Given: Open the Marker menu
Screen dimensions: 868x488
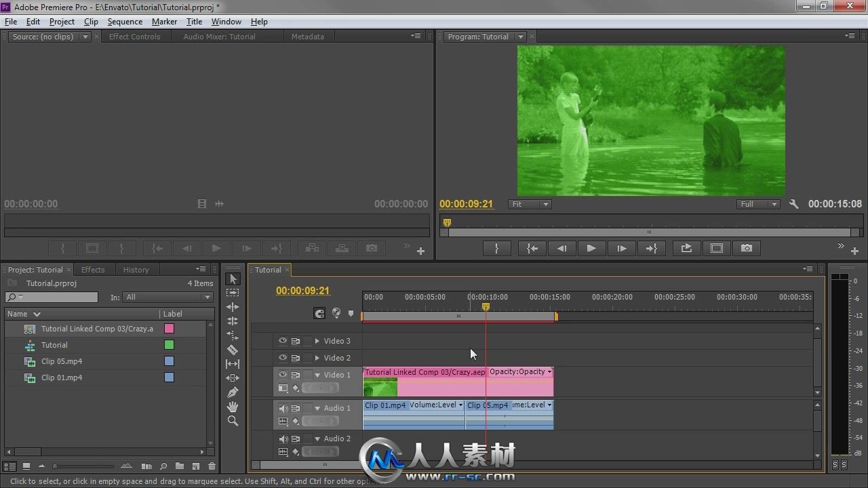Looking at the screenshot, I should pos(164,22).
